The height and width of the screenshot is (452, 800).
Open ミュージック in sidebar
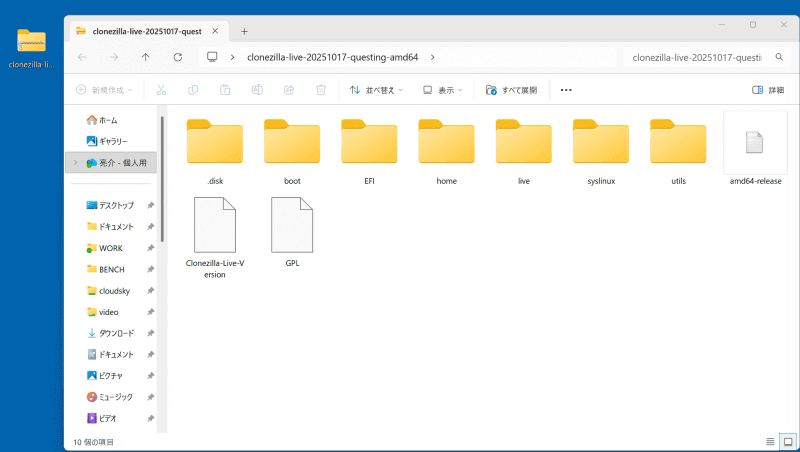[x=110, y=397]
